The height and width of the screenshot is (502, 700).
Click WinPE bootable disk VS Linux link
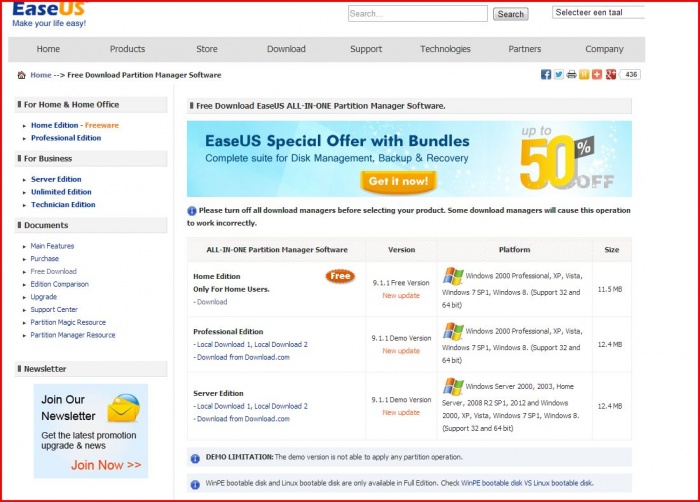[x=527, y=483]
